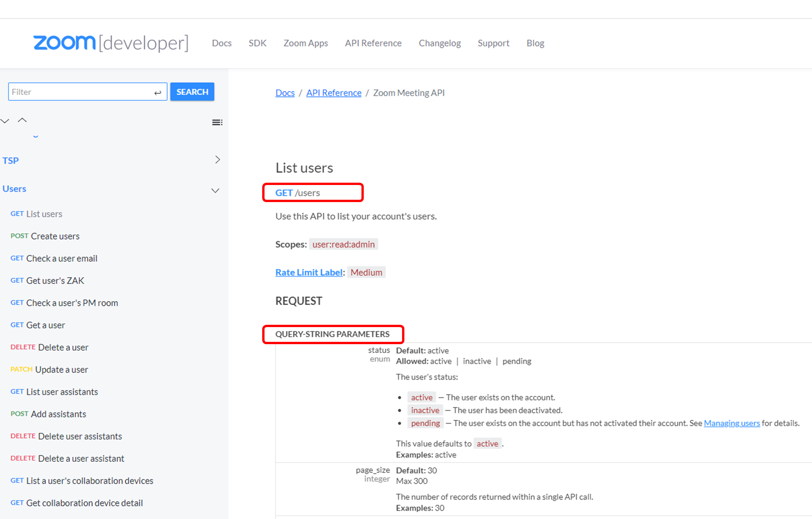The width and height of the screenshot is (812, 519).
Task: Open the SDK menu item
Action: point(258,43)
